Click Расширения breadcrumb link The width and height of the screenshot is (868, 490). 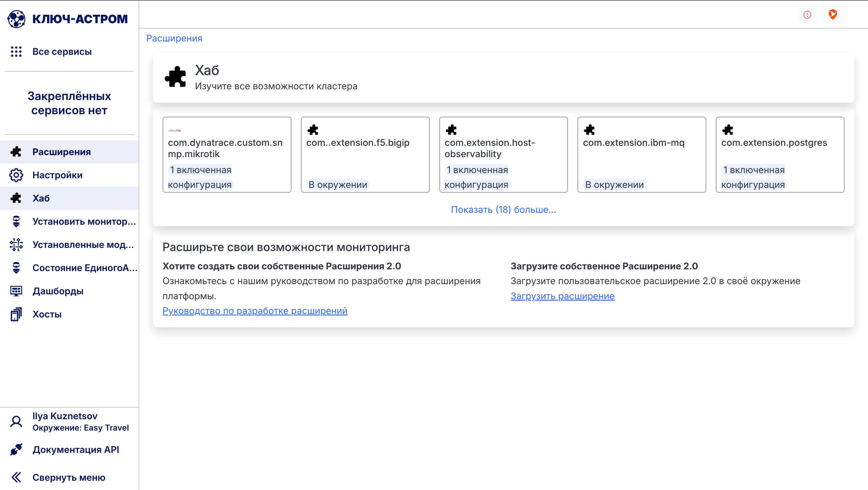click(x=174, y=38)
